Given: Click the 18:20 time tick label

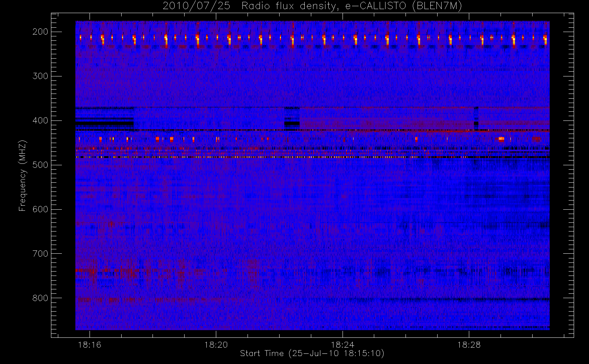Looking at the screenshot, I should [216, 345].
